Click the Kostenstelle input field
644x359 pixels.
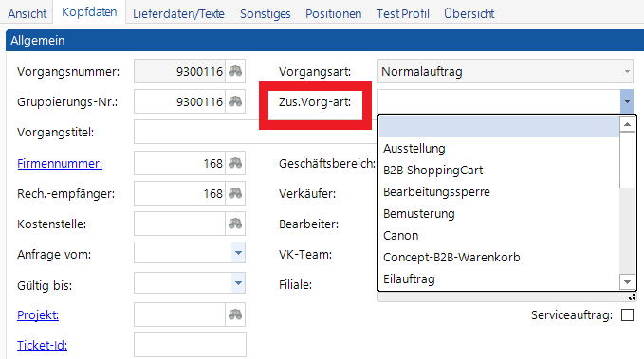179,224
